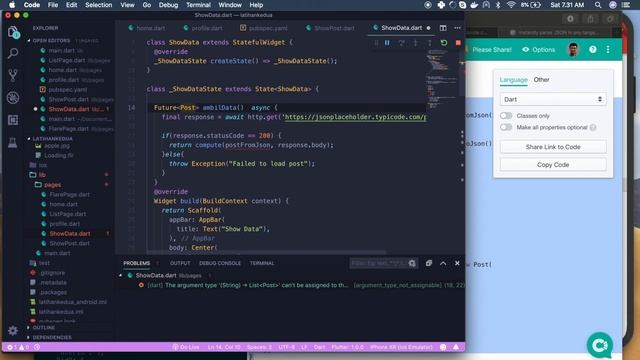Click the Wi-Fi icon in menu bar

coord(511,5)
